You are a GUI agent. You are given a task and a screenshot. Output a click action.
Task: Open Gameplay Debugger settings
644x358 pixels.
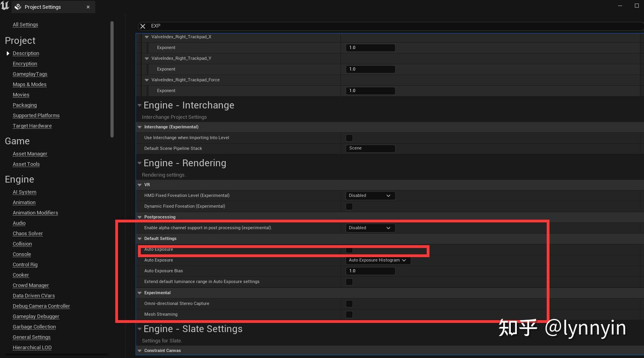(36, 317)
